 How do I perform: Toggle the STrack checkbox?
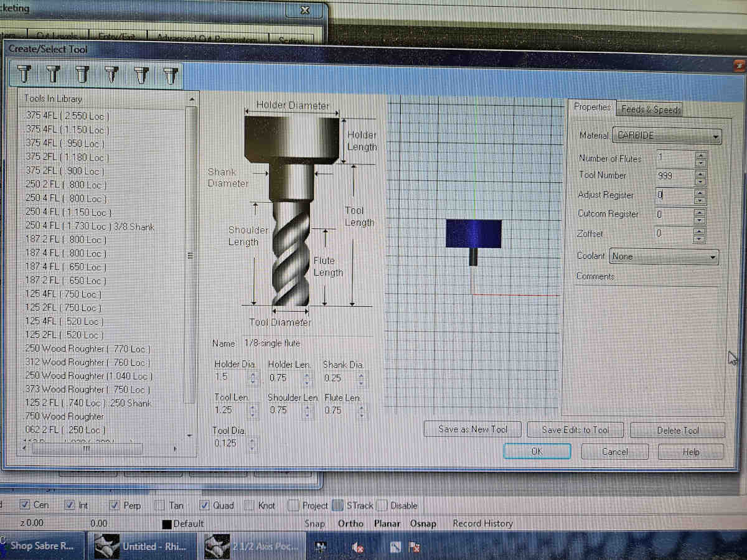[x=338, y=505]
